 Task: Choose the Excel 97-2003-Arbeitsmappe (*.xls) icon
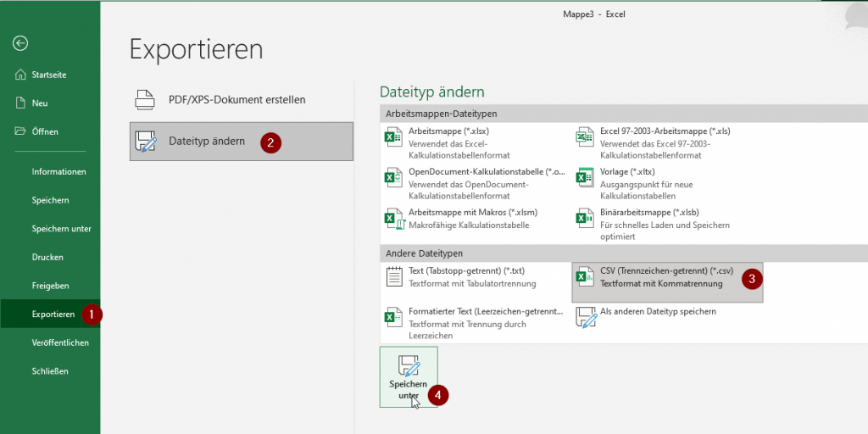pos(585,137)
